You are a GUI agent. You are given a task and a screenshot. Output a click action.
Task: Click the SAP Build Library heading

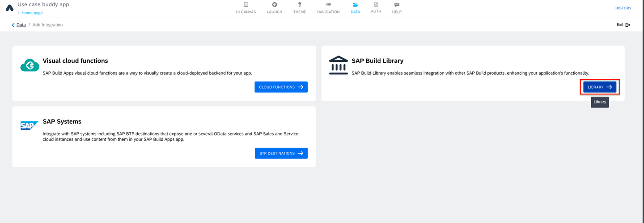point(377,60)
